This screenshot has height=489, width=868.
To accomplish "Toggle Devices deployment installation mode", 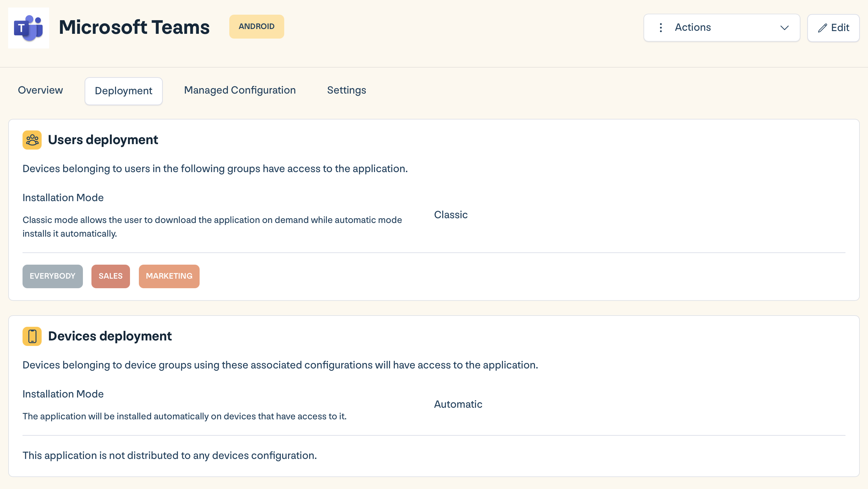I will coord(459,404).
